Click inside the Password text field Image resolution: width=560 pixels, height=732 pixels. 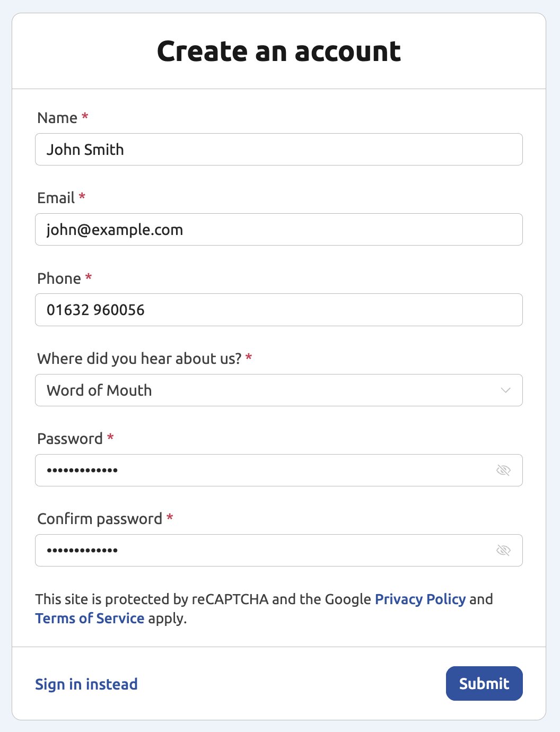pyautogui.click(x=265, y=470)
